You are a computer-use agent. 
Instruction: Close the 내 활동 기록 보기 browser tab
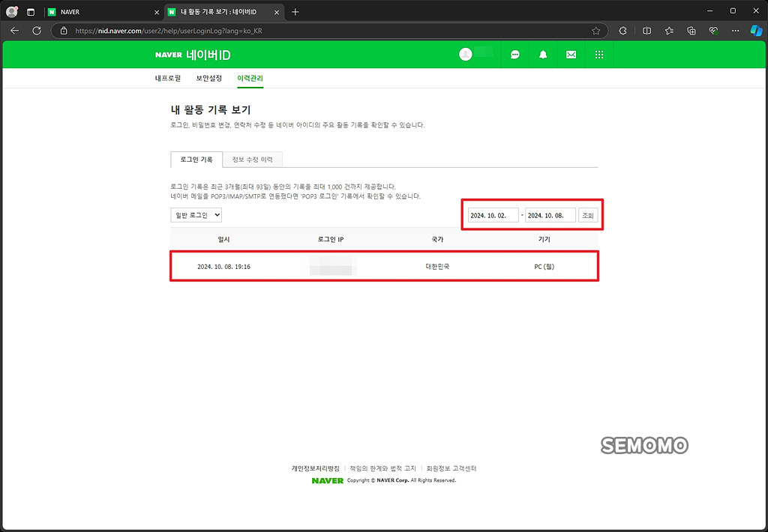(x=277, y=13)
